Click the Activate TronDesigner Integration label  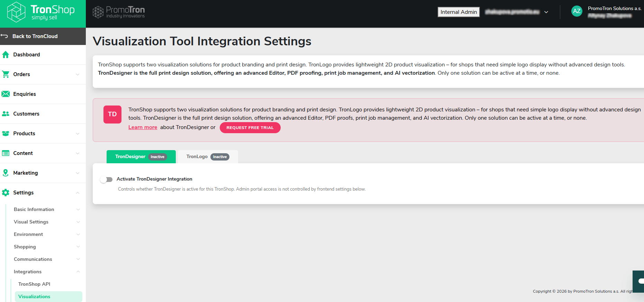coord(154,179)
